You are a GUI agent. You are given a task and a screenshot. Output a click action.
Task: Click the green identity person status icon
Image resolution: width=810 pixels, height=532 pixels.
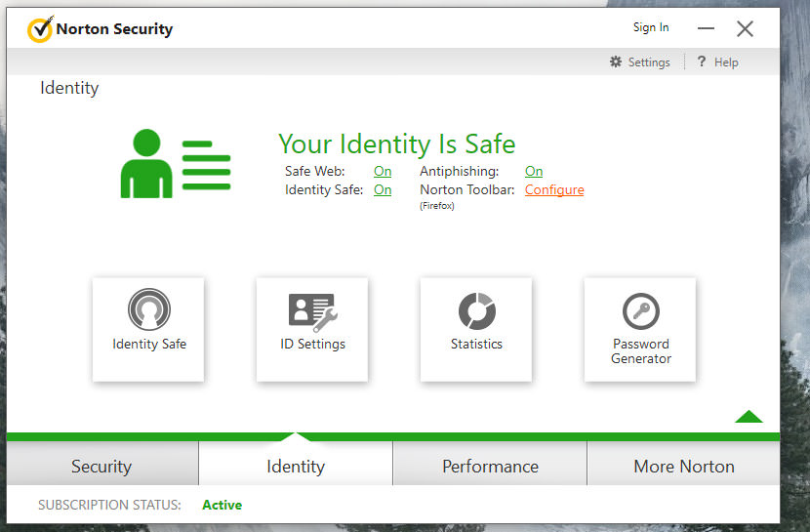click(176, 164)
